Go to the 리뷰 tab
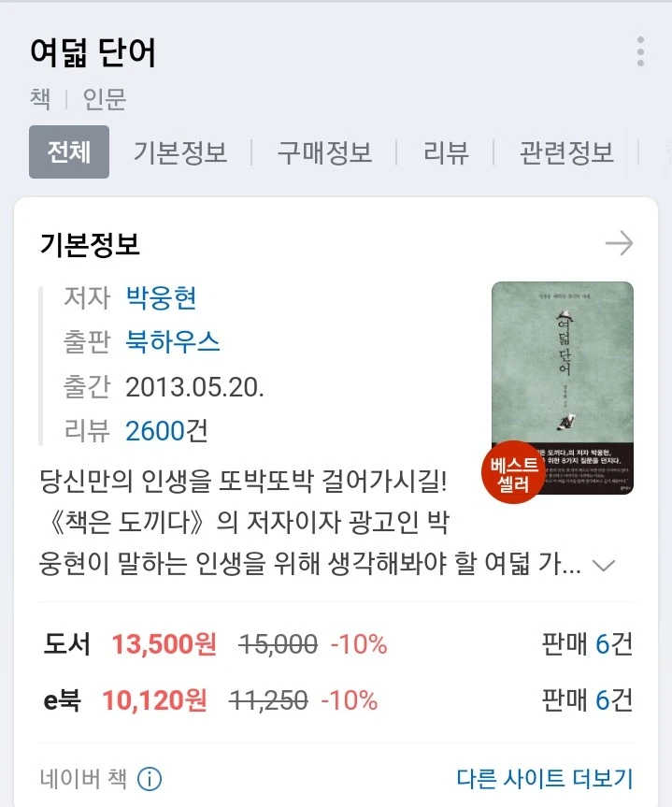Image resolution: width=672 pixels, height=807 pixels. coord(446,152)
